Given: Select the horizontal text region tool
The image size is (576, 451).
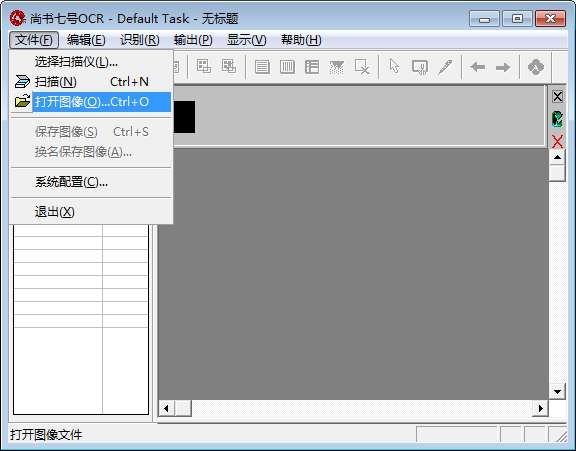Looking at the screenshot, I should click(x=262, y=67).
